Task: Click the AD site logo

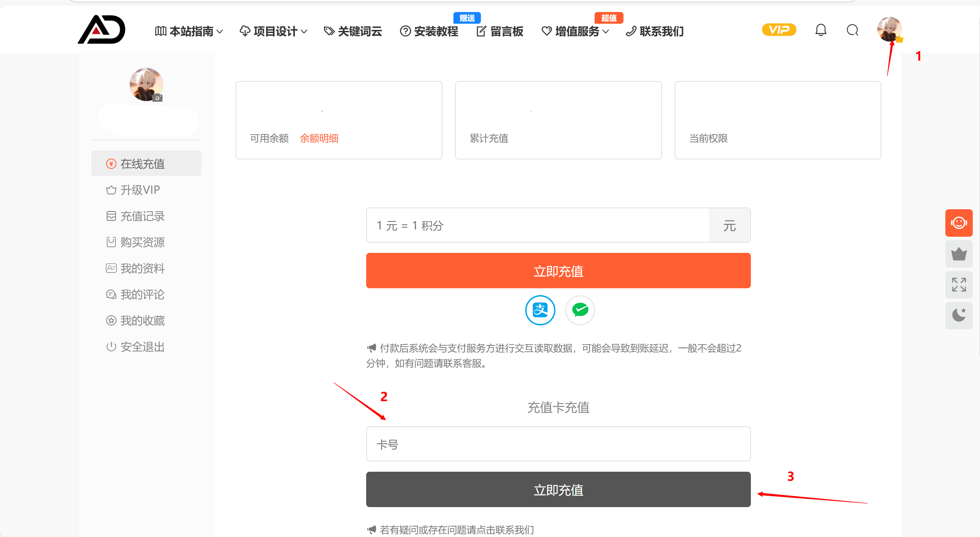Action: point(101,29)
